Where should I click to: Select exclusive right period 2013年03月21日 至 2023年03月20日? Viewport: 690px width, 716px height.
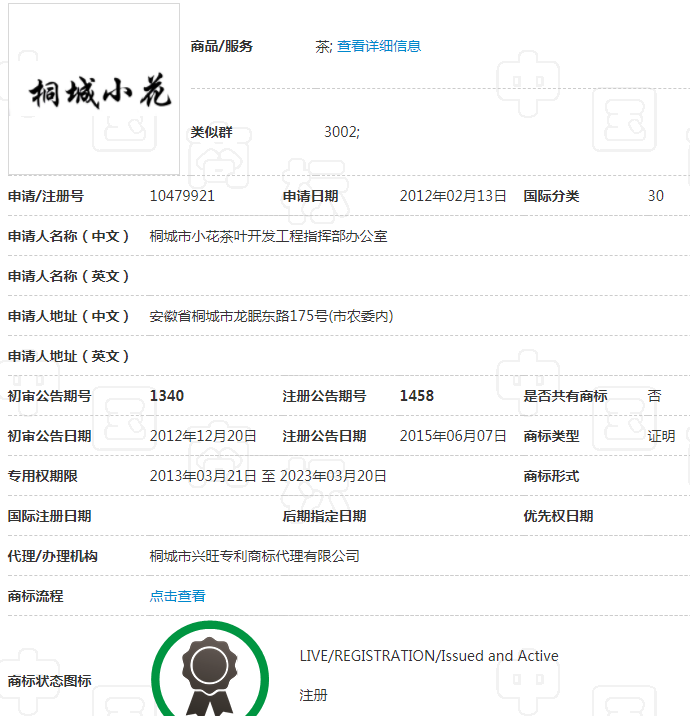click(x=268, y=476)
